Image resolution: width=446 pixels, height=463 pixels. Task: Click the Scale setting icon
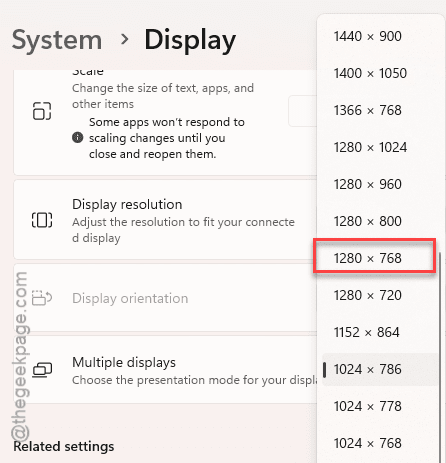(x=42, y=111)
